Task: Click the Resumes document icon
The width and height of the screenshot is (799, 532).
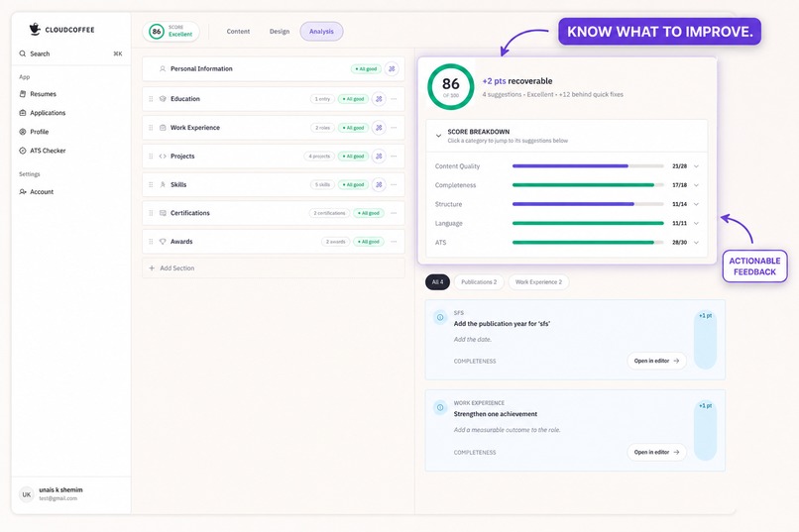Action: pyautogui.click(x=23, y=94)
